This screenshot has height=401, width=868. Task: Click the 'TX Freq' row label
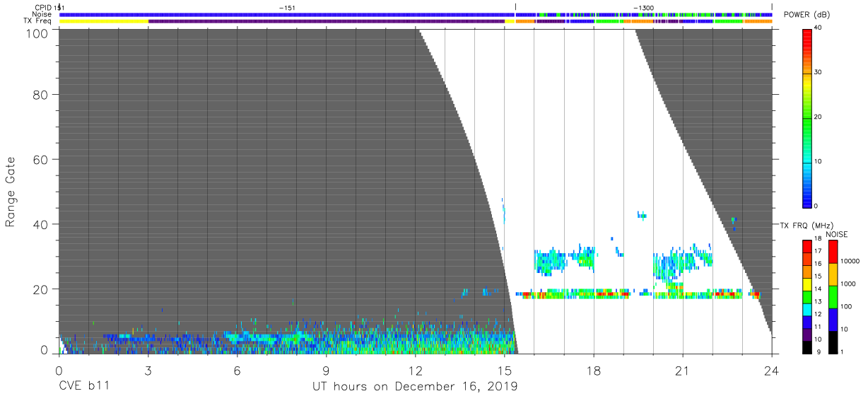coord(37,21)
